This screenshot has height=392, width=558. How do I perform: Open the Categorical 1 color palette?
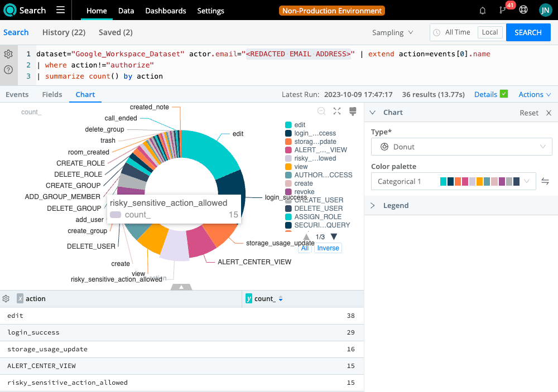pos(453,181)
